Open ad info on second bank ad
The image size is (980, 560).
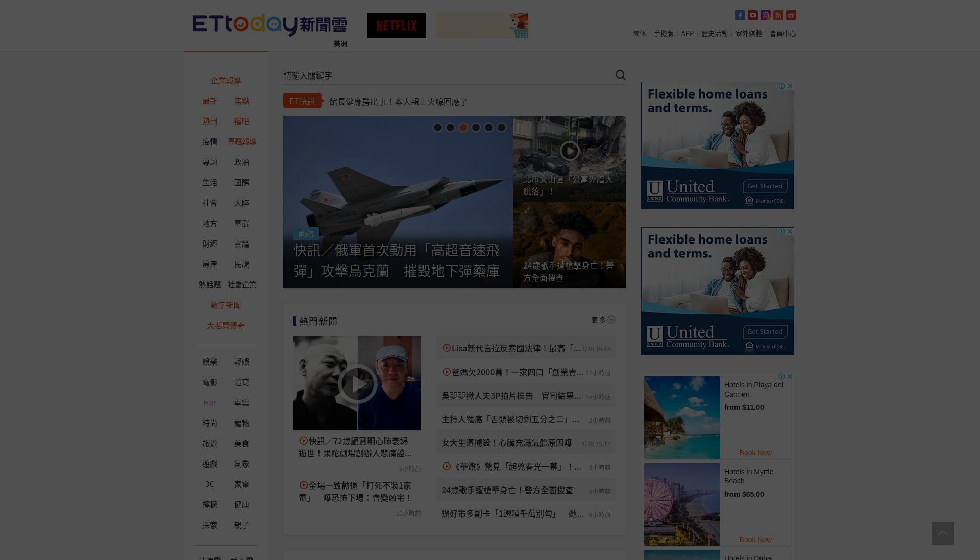pyautogui.click(x=781, y=231)
